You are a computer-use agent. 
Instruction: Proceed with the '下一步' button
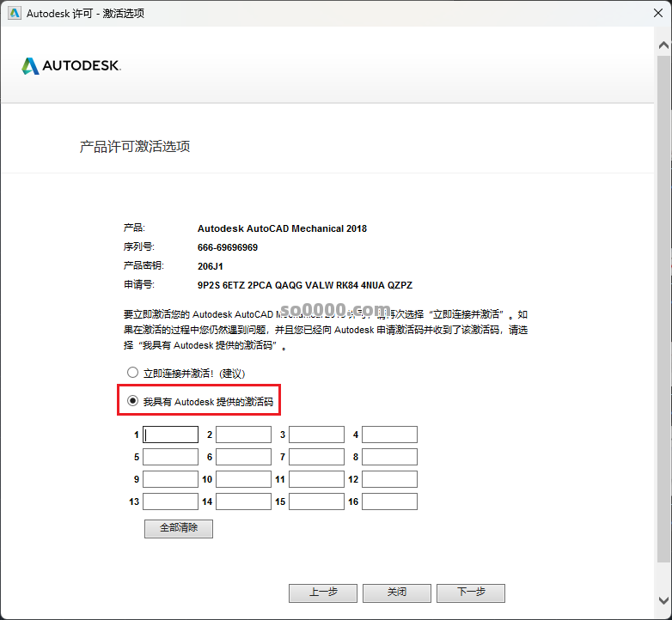tap(470, 593)
